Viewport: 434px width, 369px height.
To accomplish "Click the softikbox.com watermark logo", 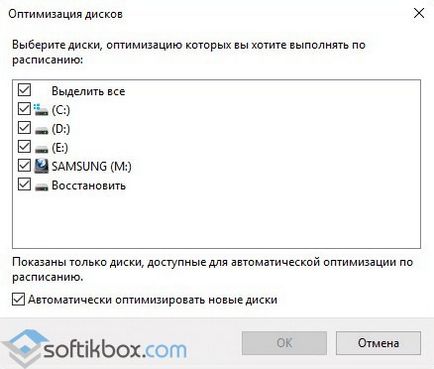I will point(95,348).
